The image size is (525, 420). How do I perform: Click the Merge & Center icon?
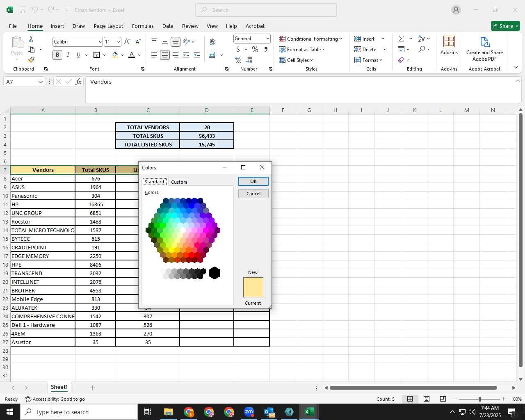[212, 55]
